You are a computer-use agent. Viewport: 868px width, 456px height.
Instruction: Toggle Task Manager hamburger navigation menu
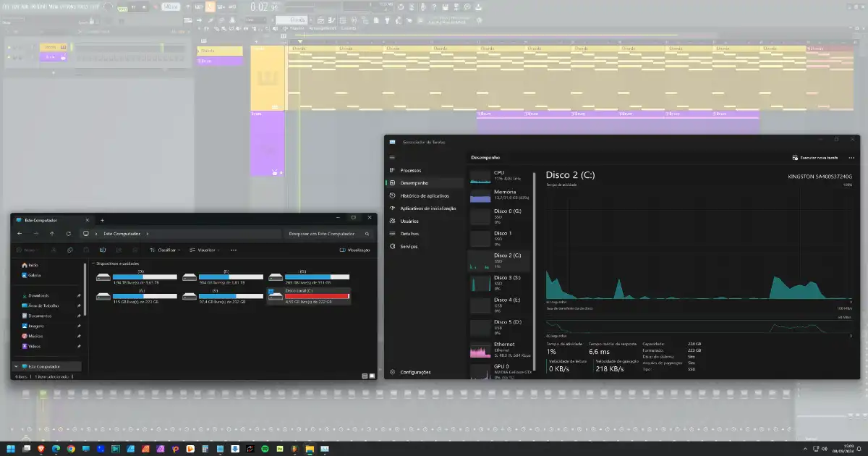point(393,157)
